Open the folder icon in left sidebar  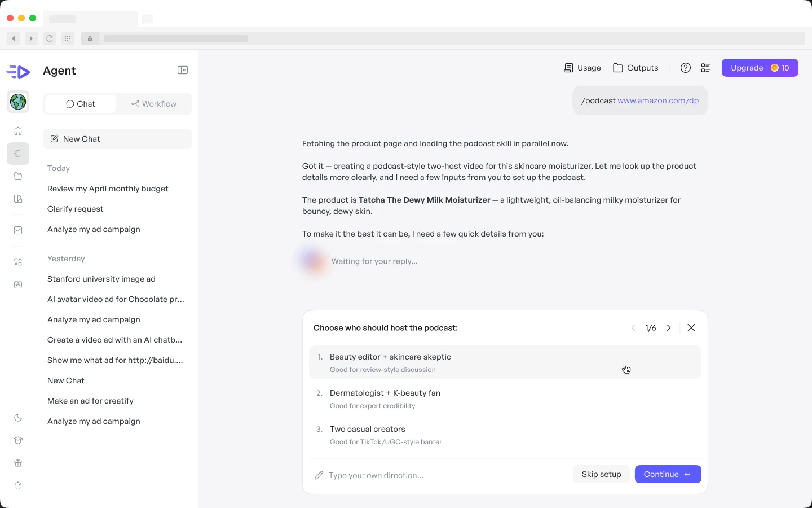18,176
